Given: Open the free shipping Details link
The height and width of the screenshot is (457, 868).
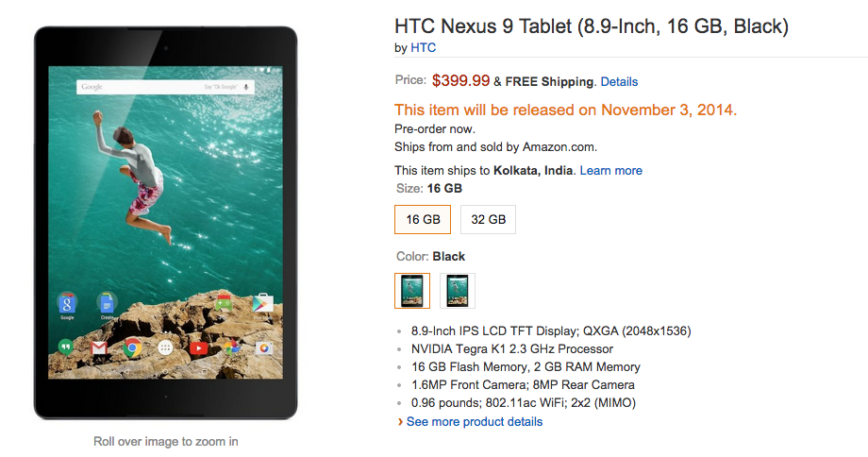Looking at the screenshot, I should 619,82.
